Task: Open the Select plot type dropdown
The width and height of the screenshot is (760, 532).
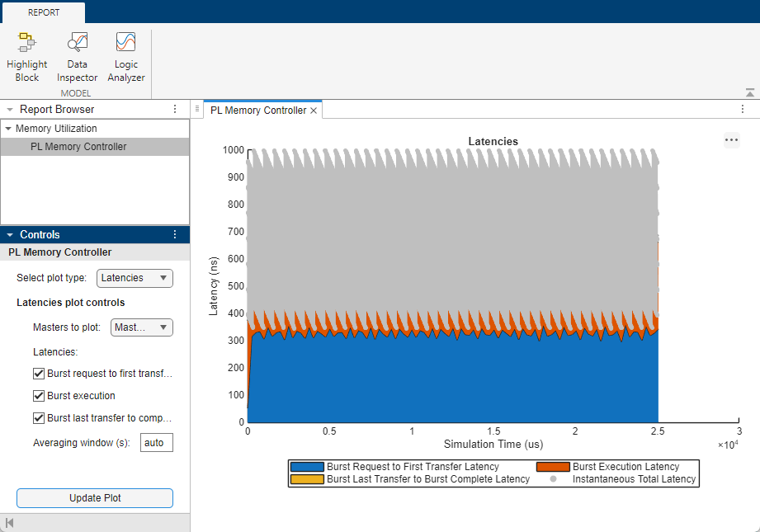Action: point(135,278)
